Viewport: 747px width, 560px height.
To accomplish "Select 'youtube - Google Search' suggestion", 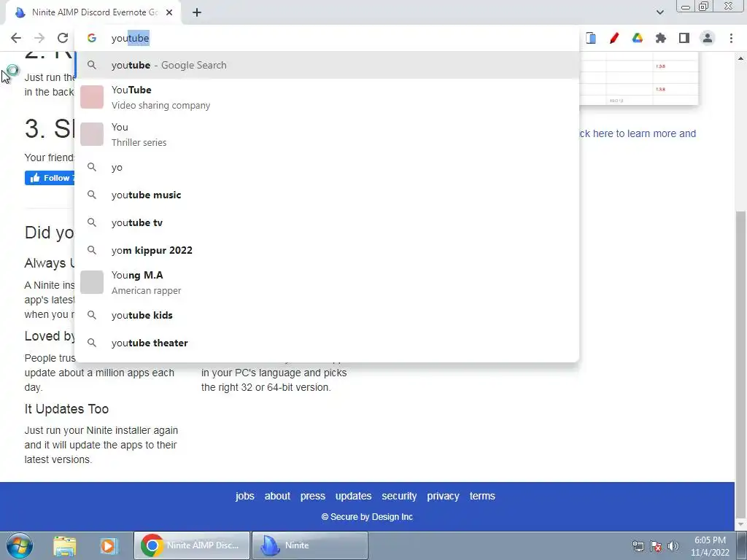I will (328, 65).
